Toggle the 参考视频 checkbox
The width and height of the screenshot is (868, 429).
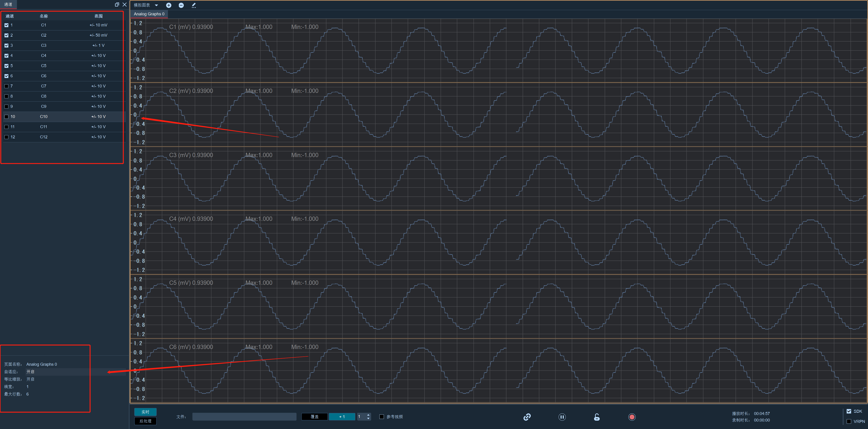click(x=382, y=417)
